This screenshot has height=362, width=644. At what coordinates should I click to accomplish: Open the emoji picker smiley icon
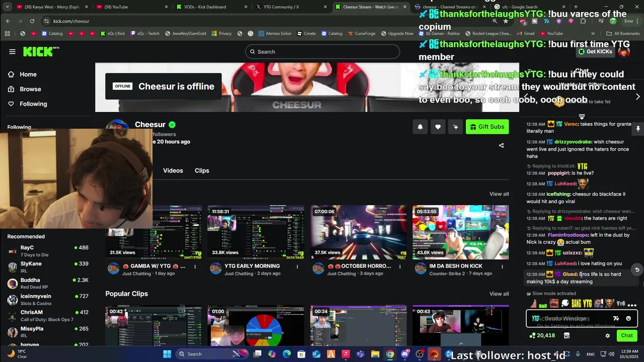coord(628,318)
